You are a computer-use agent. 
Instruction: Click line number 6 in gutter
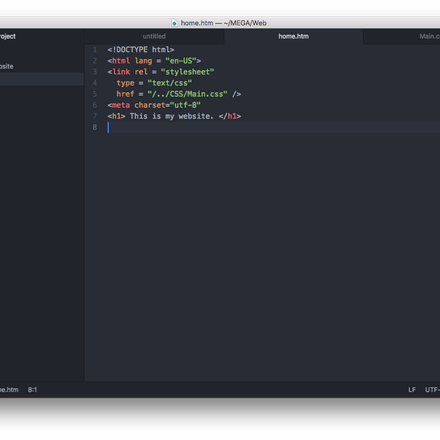95,105
